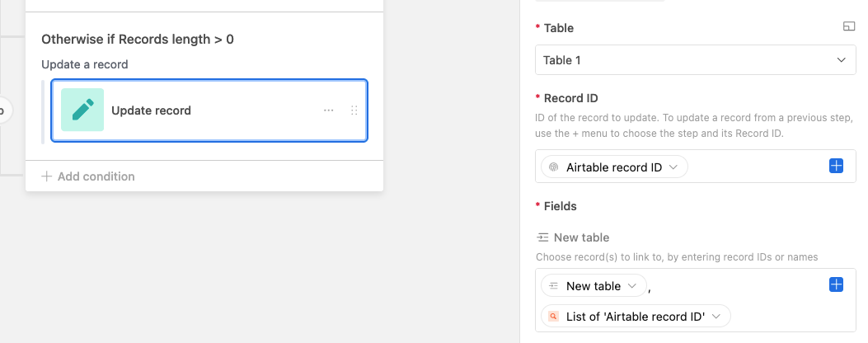This screenshot has height=343, width=868.
Task: Click the Otherwise if Records length > 0 heading
Action: (138, 40)
